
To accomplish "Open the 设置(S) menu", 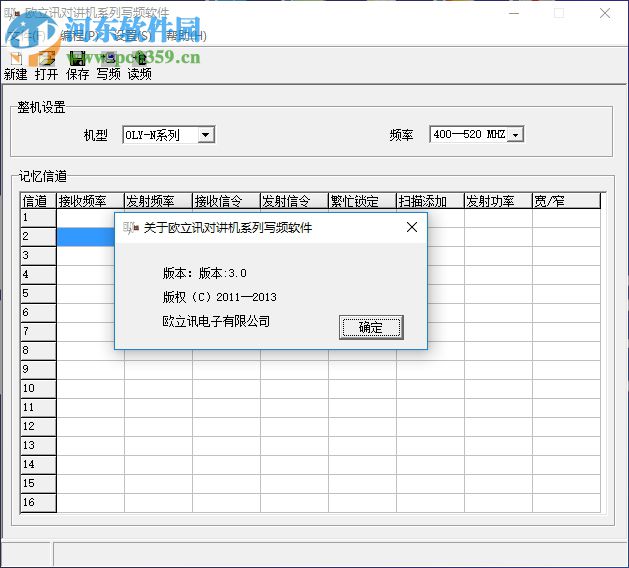I will pos(133,36).
